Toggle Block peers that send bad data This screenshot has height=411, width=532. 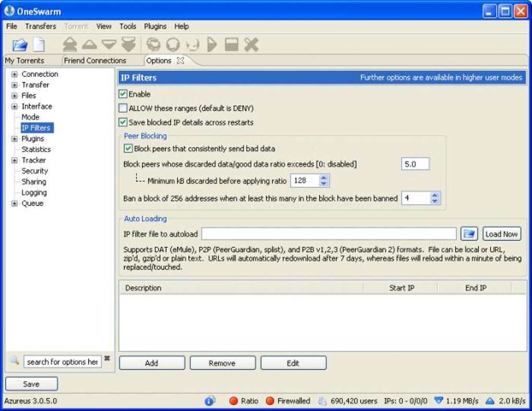128,148
